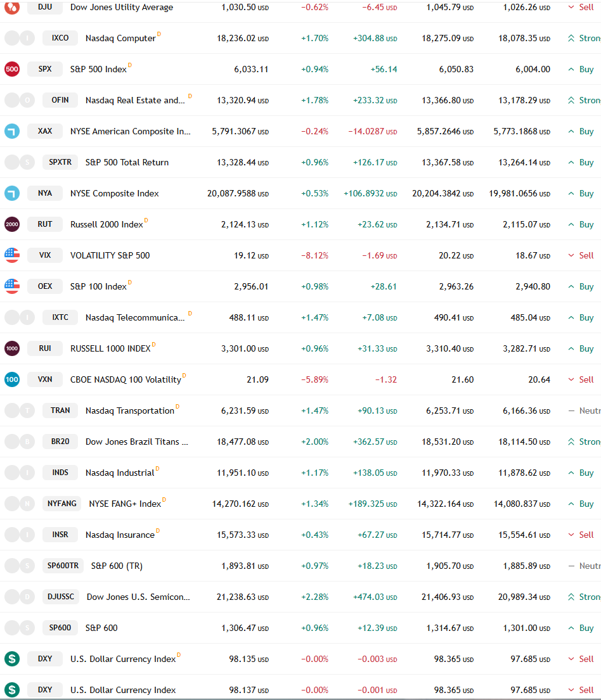Click the Sell rating for Nasdaq Insurance
The height and width of the screenshot is (700, 601).
[x=581, y=535]
